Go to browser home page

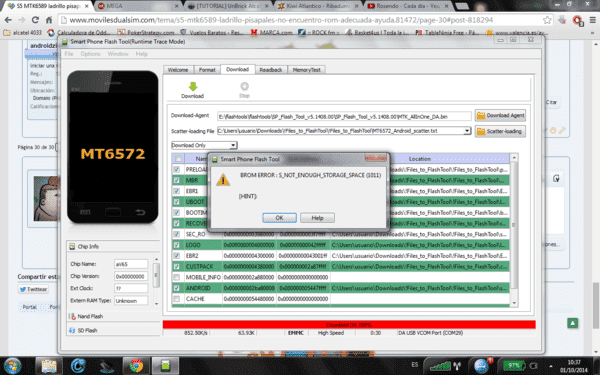(x=49, y=20)
